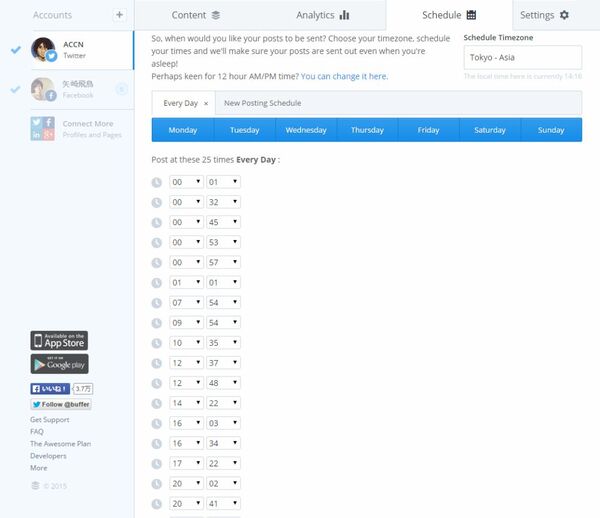Viewport: 600px width, 518px height.
Task: Add a new account with plus icon
Action: tap(119, 15)
